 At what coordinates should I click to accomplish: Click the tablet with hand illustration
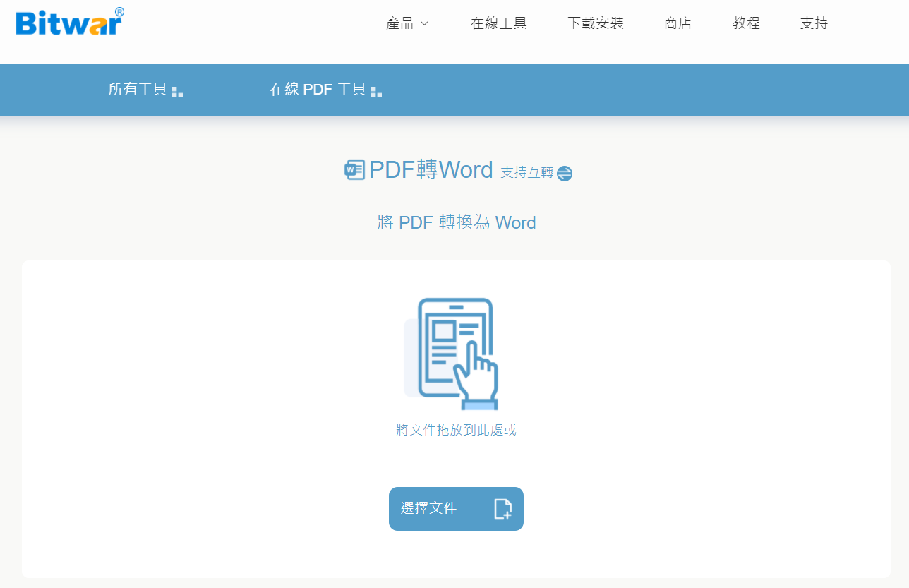(x=452, y=353)
